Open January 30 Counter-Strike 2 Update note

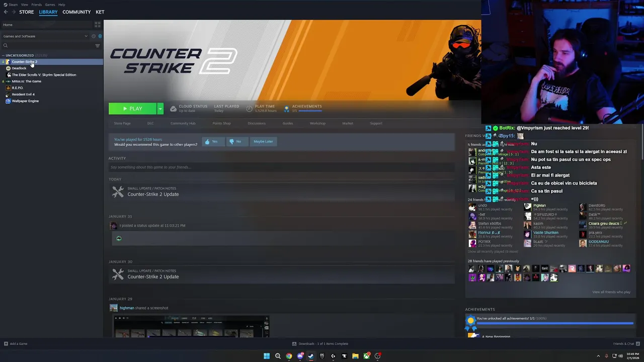pos(153,277)
